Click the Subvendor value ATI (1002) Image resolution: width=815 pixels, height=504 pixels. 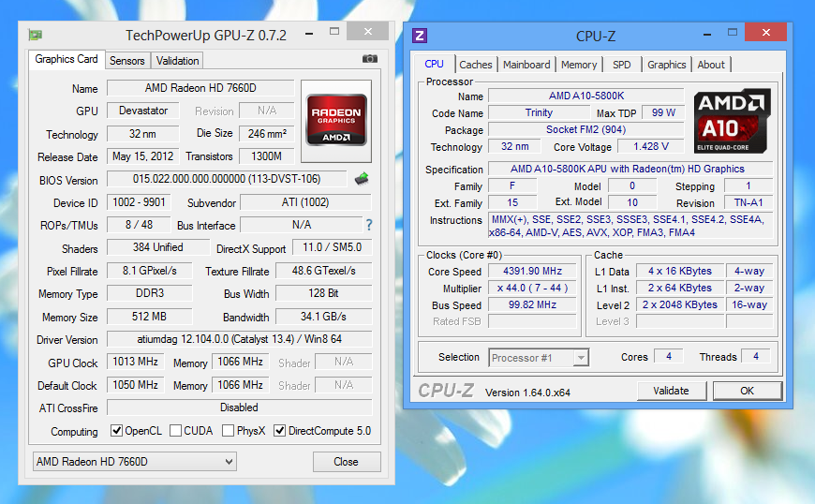[x=306, y=202]
